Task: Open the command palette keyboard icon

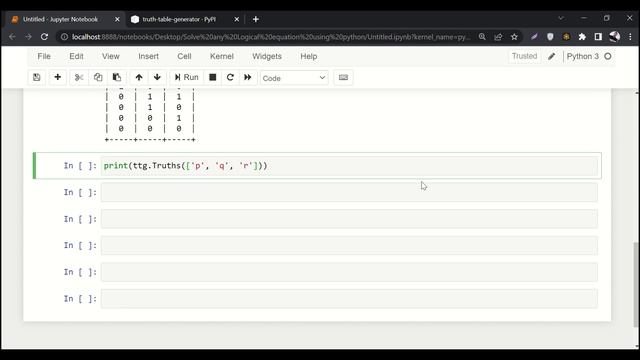Action: tap(343, 78)
